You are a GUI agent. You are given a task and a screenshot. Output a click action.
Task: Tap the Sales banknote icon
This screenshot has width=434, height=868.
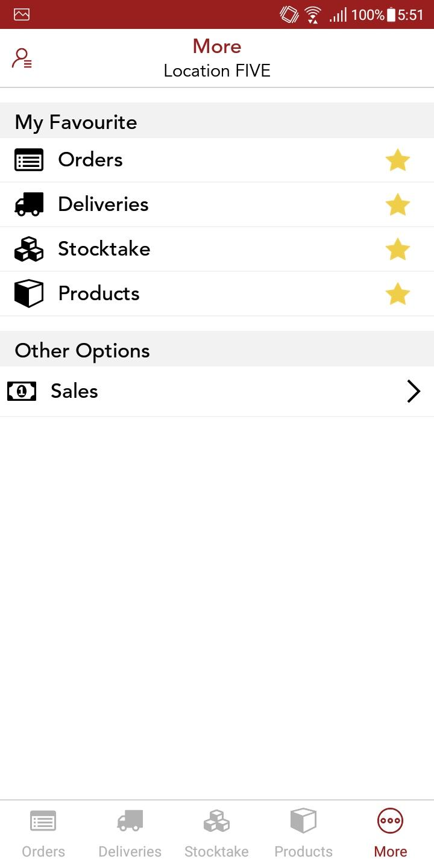22,391
